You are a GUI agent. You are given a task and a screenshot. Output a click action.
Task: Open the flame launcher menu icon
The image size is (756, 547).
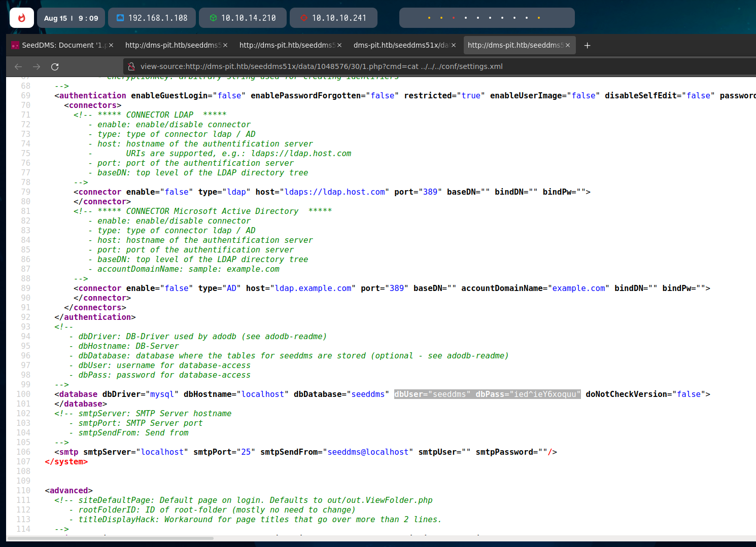[x=21, y=18]
